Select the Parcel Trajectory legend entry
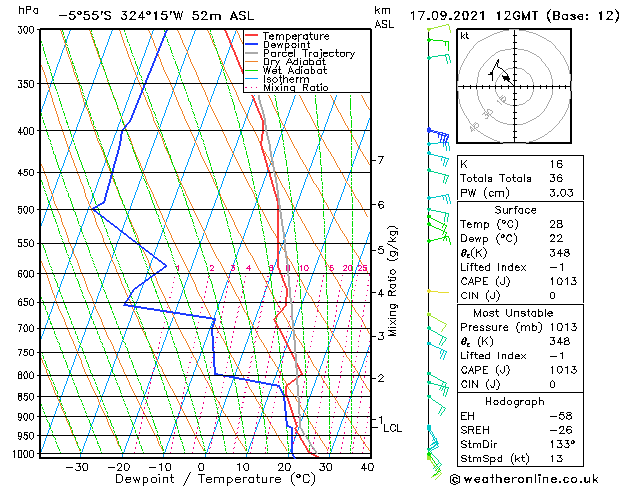Viewport: 629px width, 486px height. [300, 53]
